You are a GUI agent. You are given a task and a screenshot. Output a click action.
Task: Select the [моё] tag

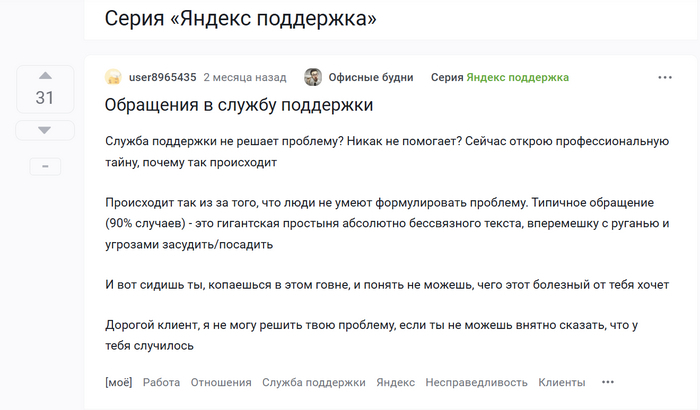[x=119, y=383]
